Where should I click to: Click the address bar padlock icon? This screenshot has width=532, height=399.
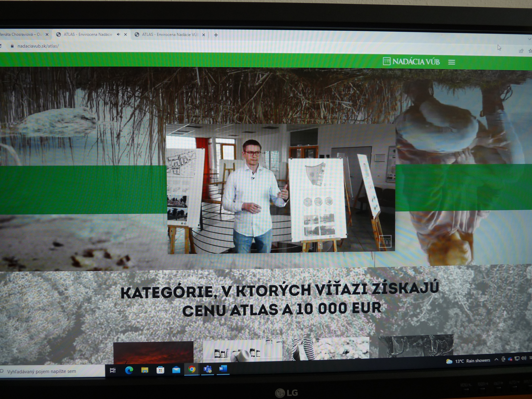(x=12, y=46)
